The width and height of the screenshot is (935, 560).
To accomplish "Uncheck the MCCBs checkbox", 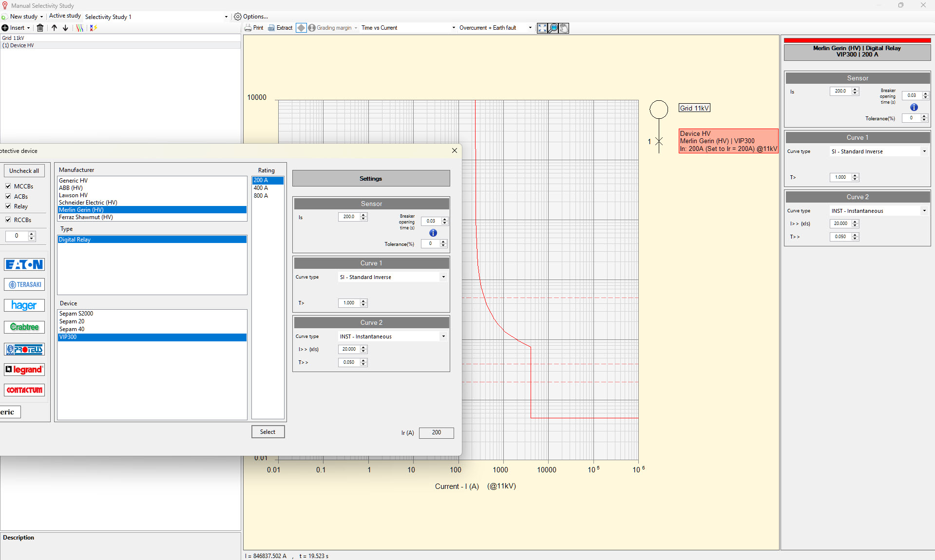I will [8, 186].
